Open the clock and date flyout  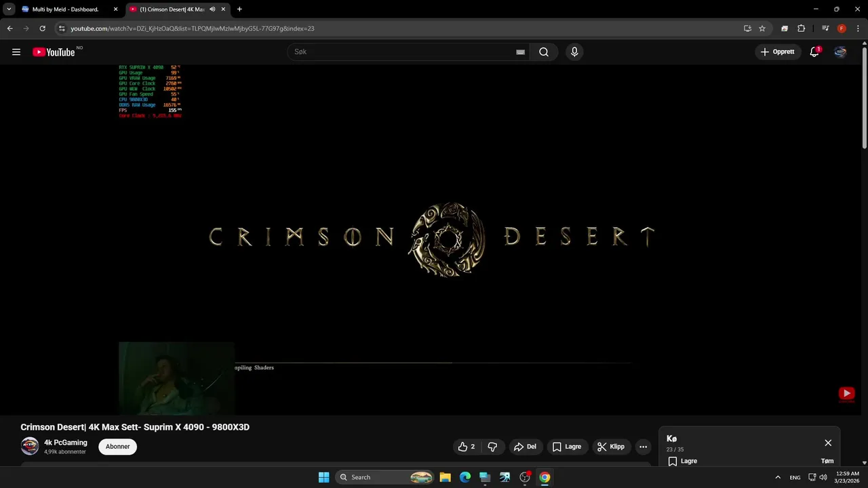[x=848, y=477]
